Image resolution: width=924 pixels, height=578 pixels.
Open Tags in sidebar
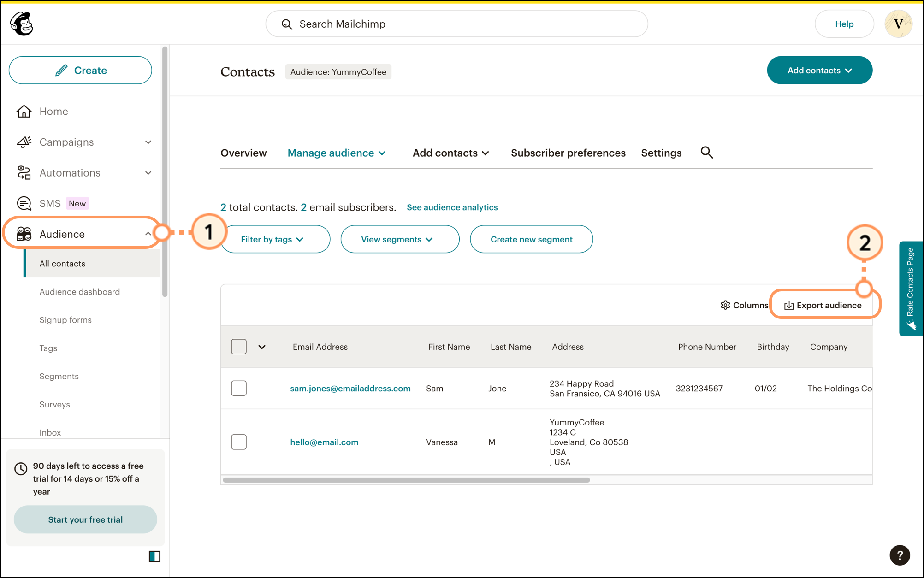pyautogui.click(x=48, y=348)
